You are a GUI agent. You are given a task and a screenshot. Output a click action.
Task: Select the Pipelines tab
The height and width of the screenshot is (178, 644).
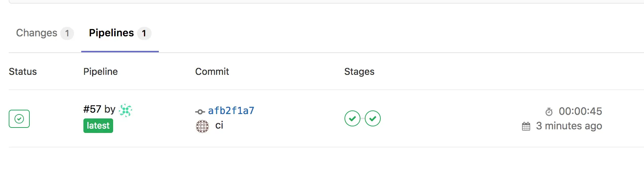coord(111,33)
